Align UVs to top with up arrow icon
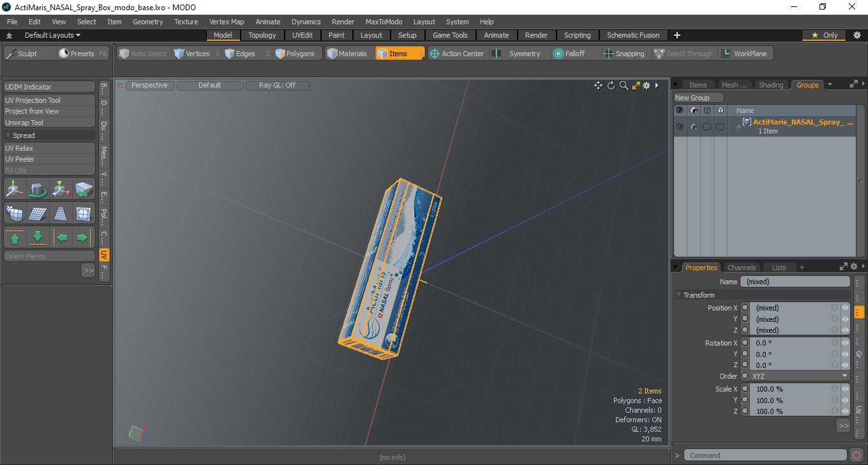868x465 pixels. (x=15, y=238)
